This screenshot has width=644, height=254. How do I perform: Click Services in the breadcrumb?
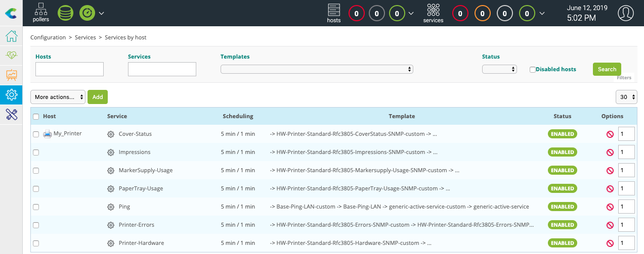[85, 37]
